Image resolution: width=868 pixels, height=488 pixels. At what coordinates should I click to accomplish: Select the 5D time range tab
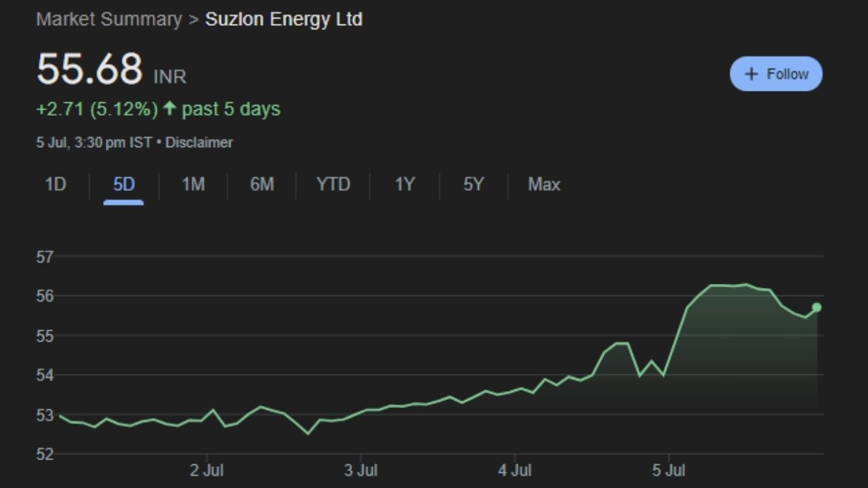(123, 184)
